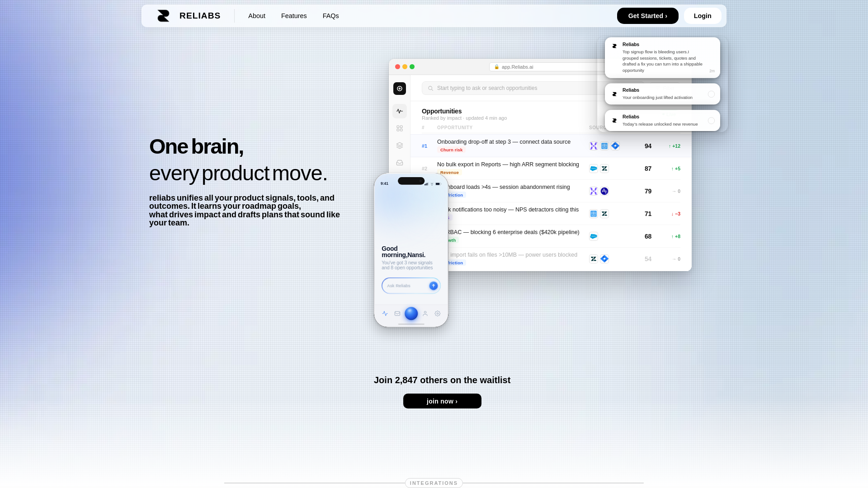Click the Intercom source icon in row #1
This screenshot has width=868, height=488.
click(x=604, y=146)
